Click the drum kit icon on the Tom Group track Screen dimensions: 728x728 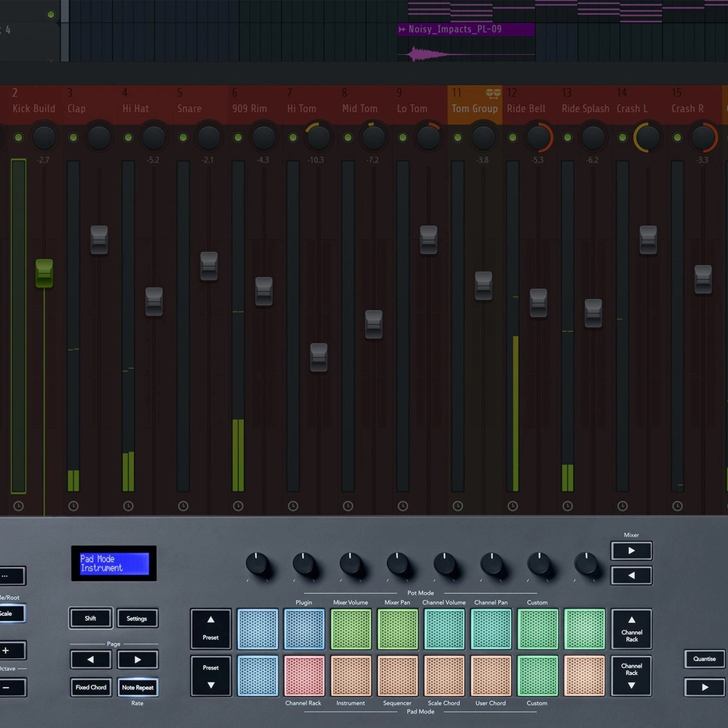494,94
